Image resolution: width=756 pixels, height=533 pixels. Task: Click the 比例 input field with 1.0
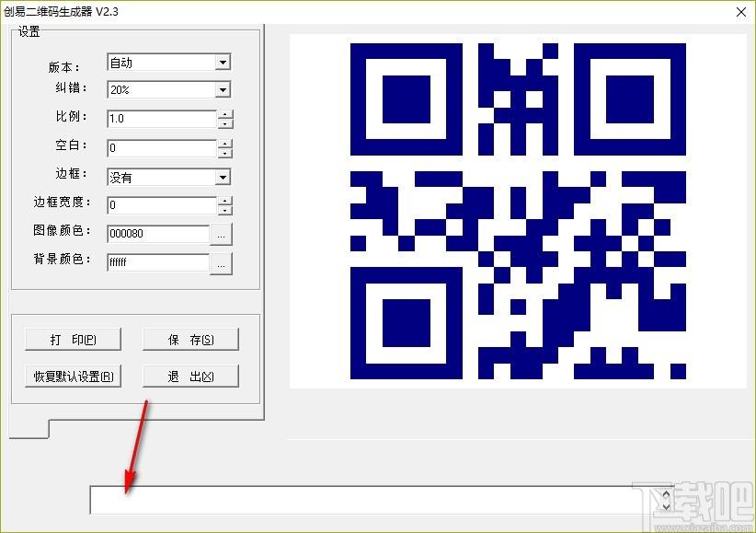pyautogui.click(x=162, y=119)
